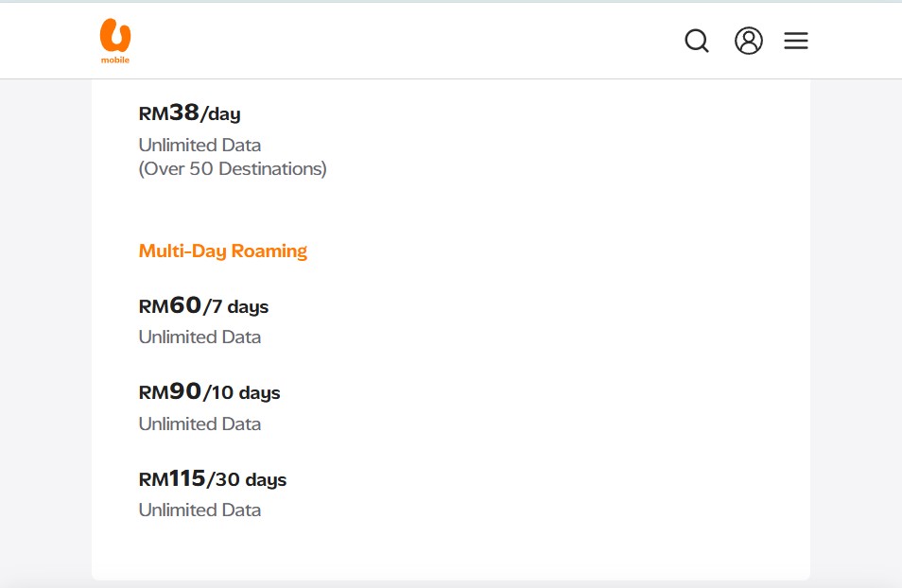Click Unlimited Data under RM38/day
This screenshot has height=588, width=902.
click(199, 145)
